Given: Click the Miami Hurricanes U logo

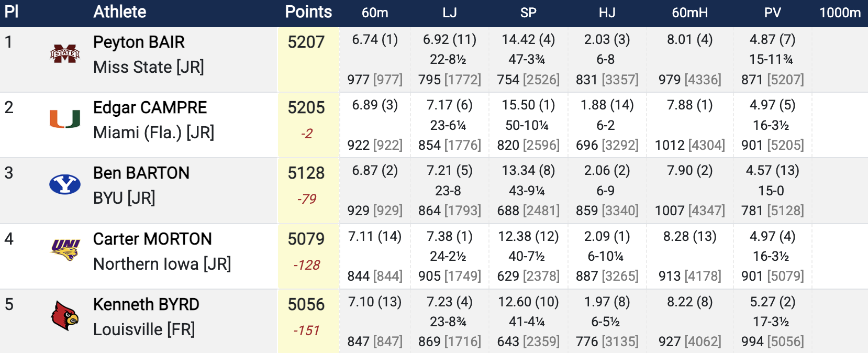Looking at the screenshot, I should [65, 119].
